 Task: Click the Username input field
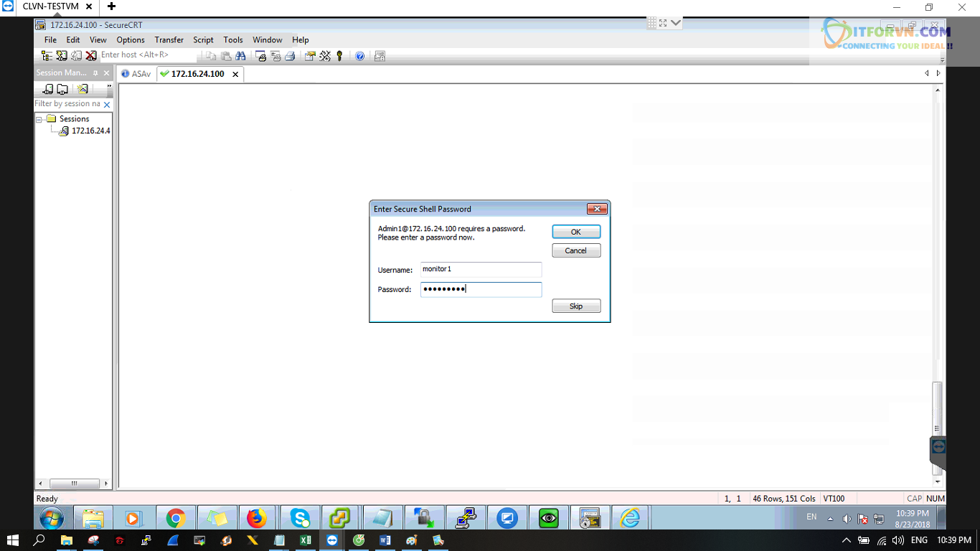point(481,270)
